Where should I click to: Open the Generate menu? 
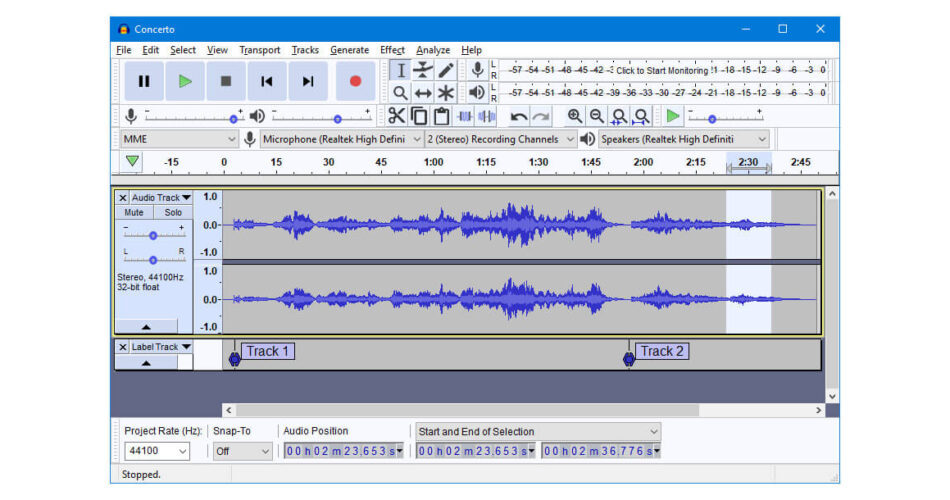(349, 50)
